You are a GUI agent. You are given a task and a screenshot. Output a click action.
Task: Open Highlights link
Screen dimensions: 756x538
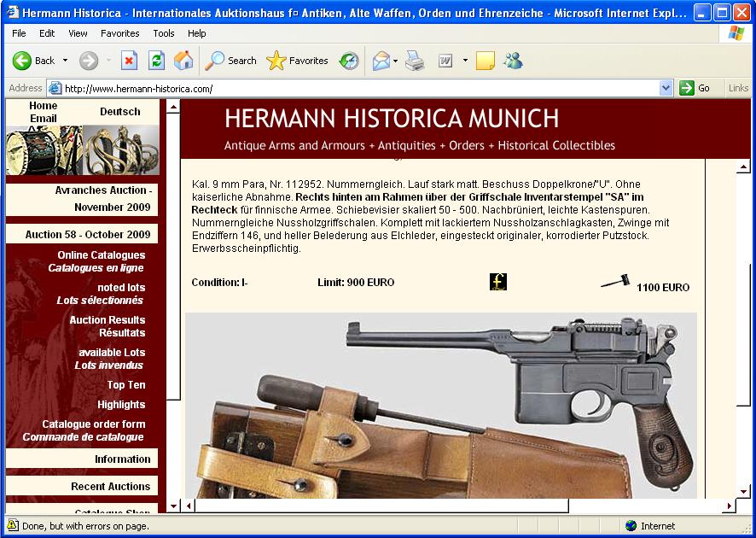(x=121, y=404)
